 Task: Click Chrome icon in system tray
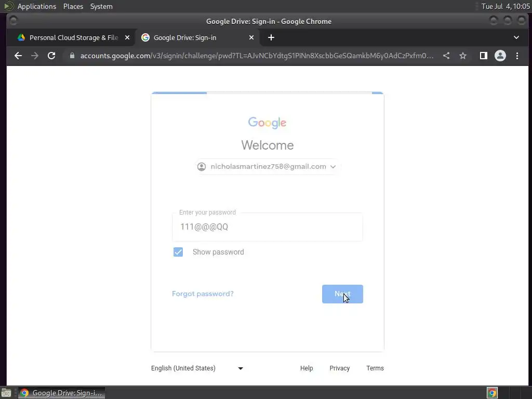(492, 393)
